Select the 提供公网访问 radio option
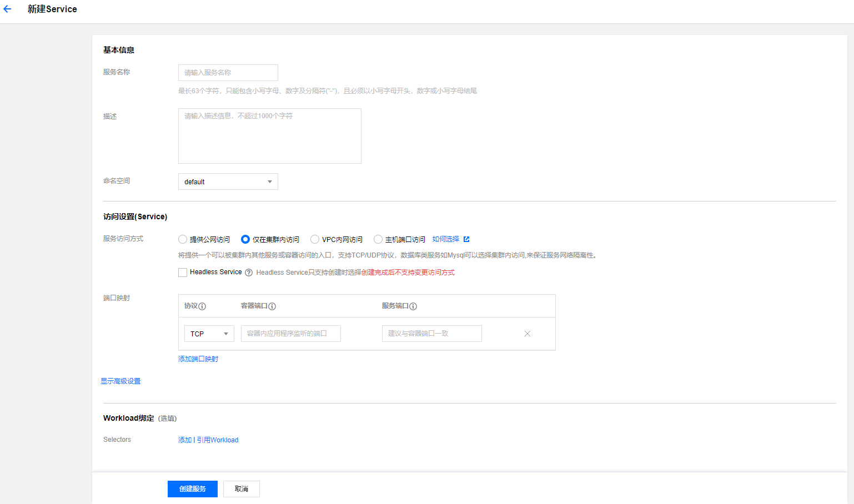854x504 pixels. [x=183, y=239]
